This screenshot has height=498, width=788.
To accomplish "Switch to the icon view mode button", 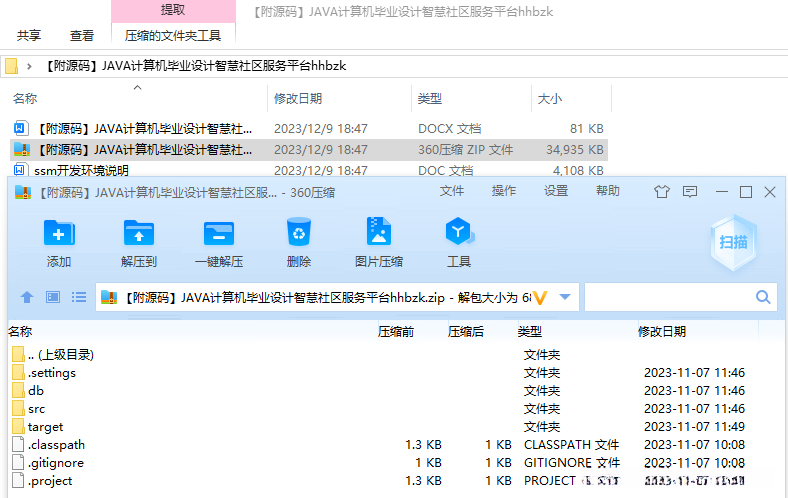I will point(53,297).
